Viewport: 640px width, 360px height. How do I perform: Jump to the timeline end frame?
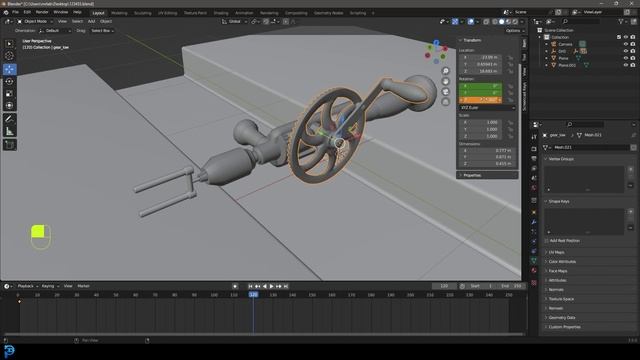(286, 287)
